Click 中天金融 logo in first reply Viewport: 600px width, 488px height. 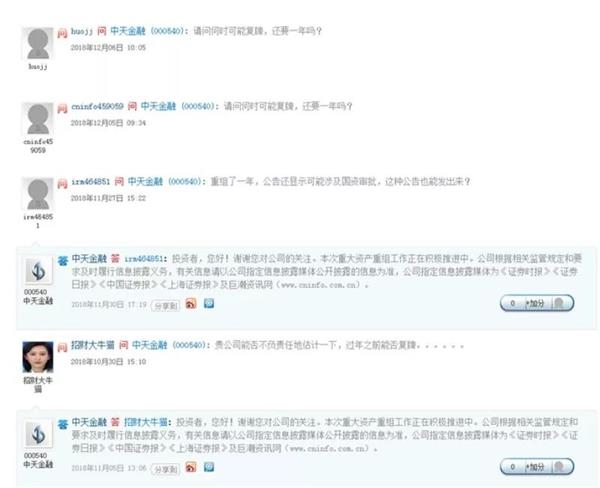[38, 271]
